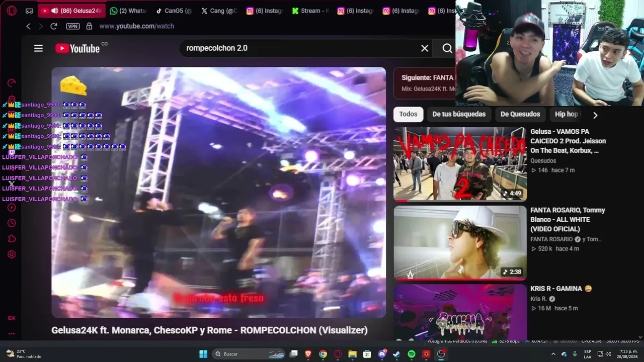644x362 pixels.
Task: Click the GX icon in sidebar
Action: (x=12, y=318)
